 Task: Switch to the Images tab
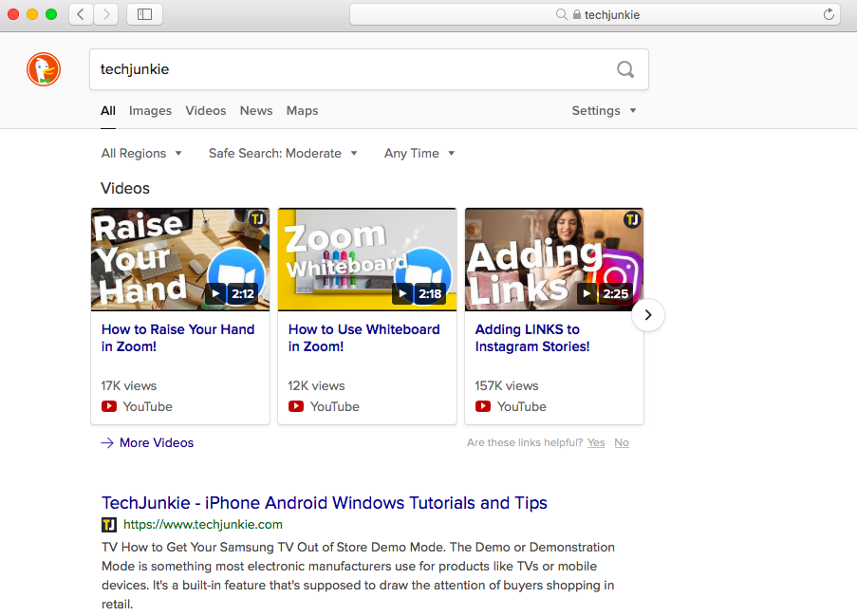(150, 110)
